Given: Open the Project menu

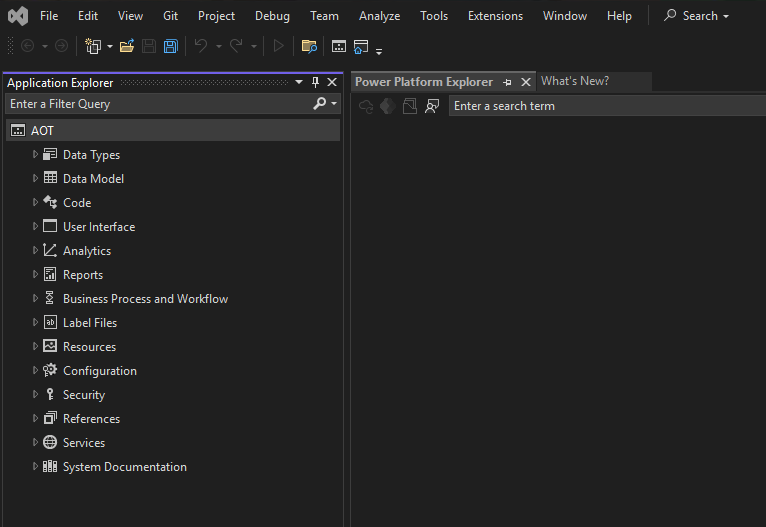Looking at the screenshot, I should pos(216,16).
